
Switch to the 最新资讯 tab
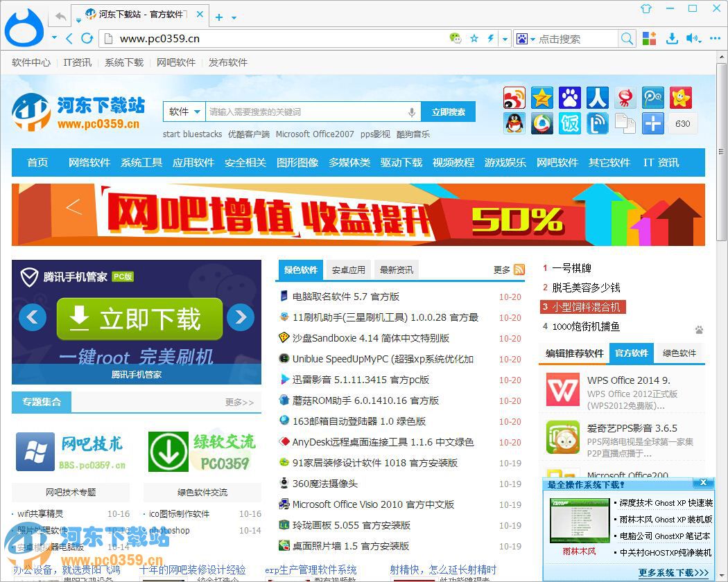396,270
